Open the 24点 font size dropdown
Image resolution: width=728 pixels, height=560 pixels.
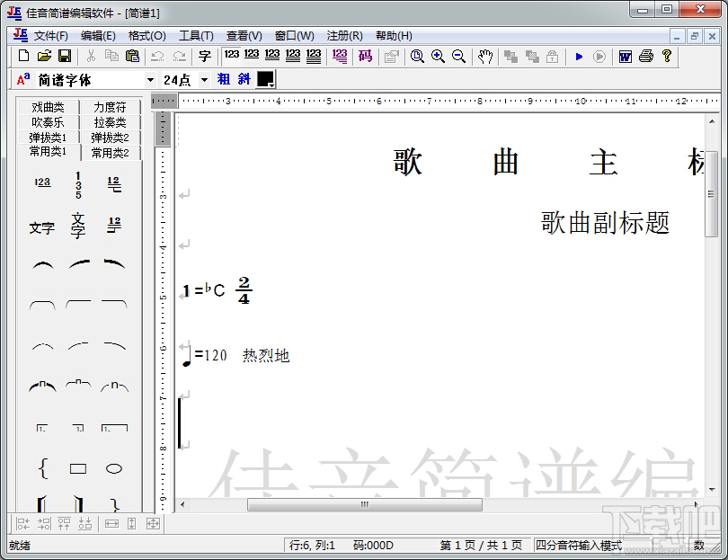click(x=204, y=80)
